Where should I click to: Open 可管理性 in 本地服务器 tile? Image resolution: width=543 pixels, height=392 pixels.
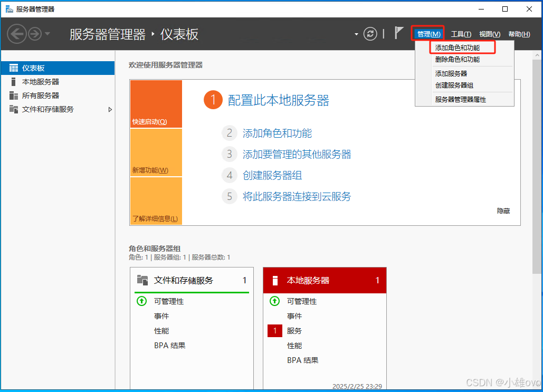click(x=302, y=301)
